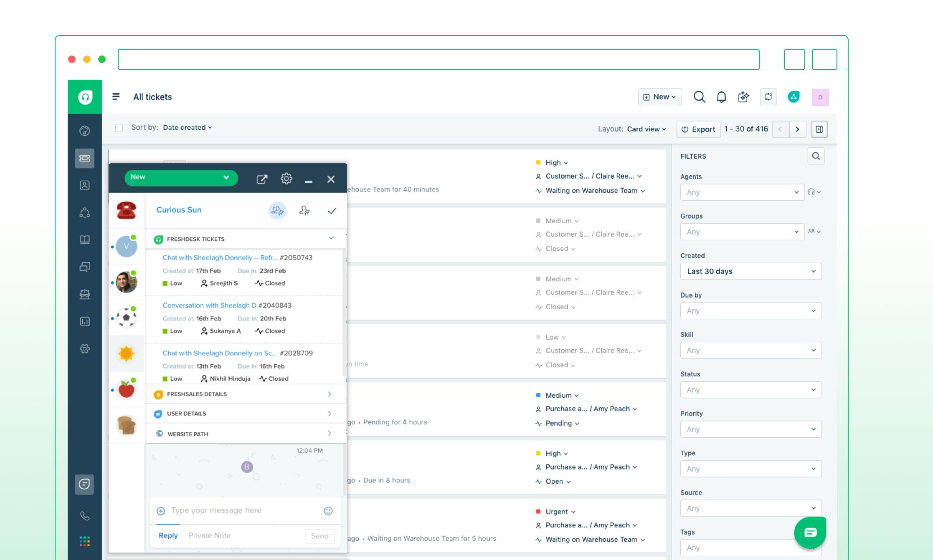Viewport: 933px width, 560px height.
Task: Open the Admin gear sidebar icon
Action: point(85,348)
